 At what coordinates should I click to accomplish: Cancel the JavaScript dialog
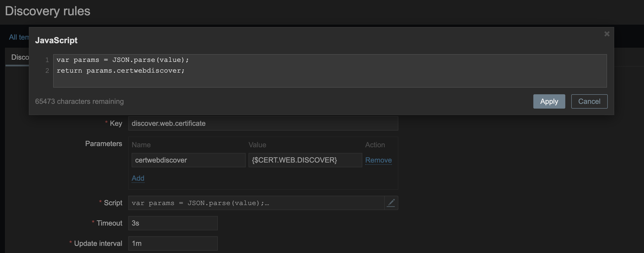click(x=589, y=101)
